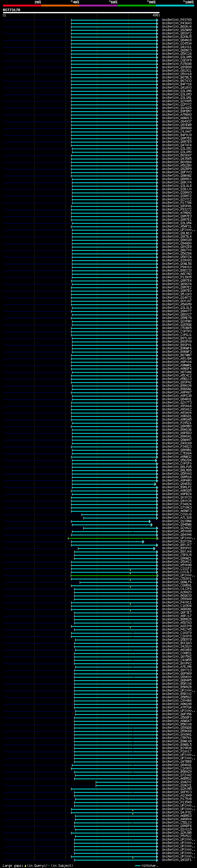
Task: Click the white query sequence bar under AV773178
Action: [81, 13]
